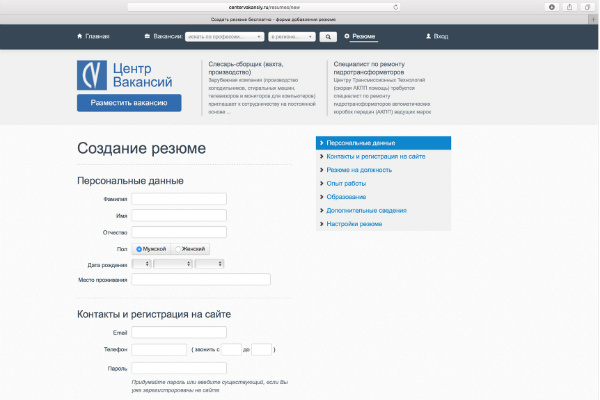600x400 pixels.
Task: Click the briefcase icon beside Вакансии
Action: (x=148, y=36)
